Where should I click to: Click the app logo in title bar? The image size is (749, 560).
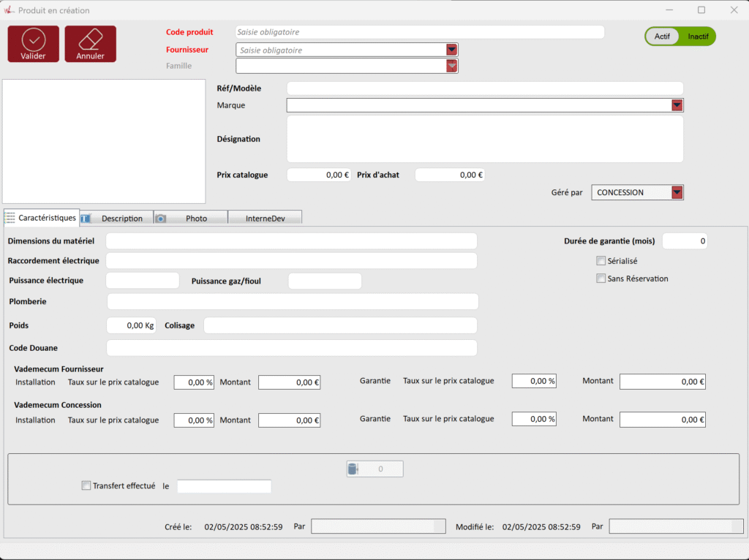[9, 10]
